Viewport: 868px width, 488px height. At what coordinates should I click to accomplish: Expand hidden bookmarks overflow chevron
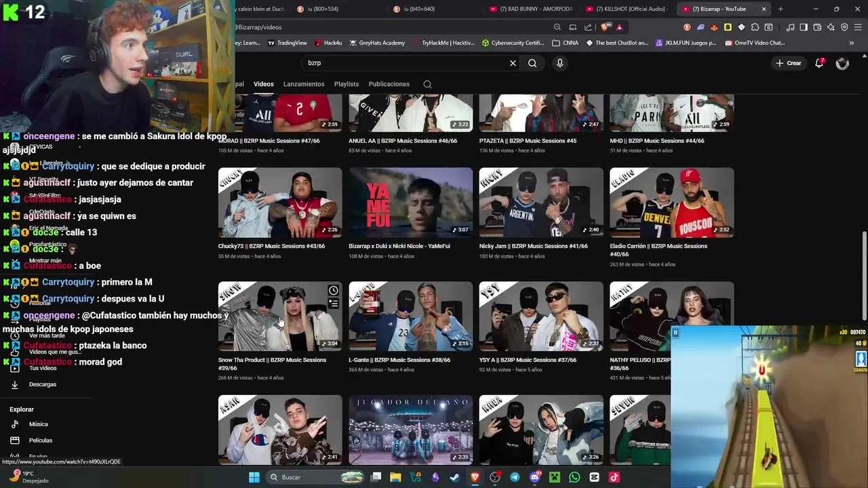(x=851, y=43)
